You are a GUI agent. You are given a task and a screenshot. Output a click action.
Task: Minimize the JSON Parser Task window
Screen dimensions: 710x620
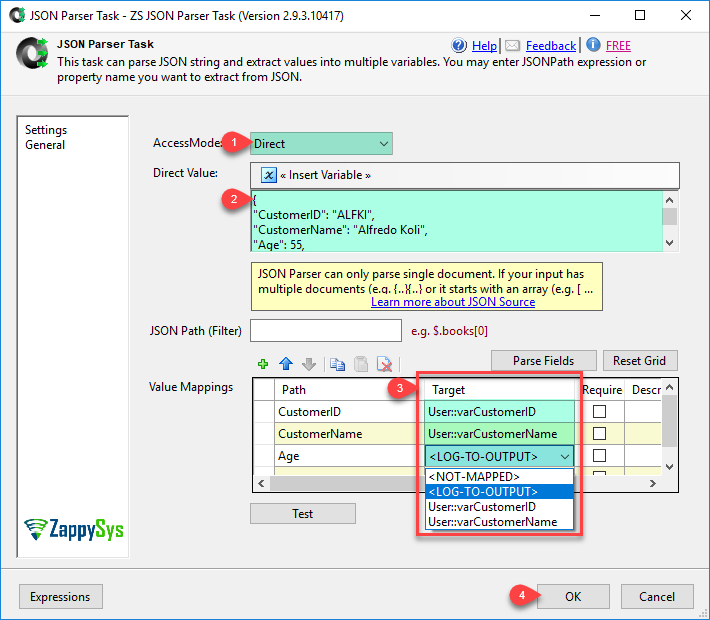coord(595,15)
